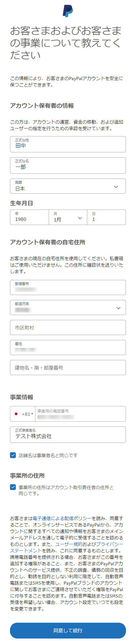
Task: Expand the 月 month dropdown
Action: [68, 217]
